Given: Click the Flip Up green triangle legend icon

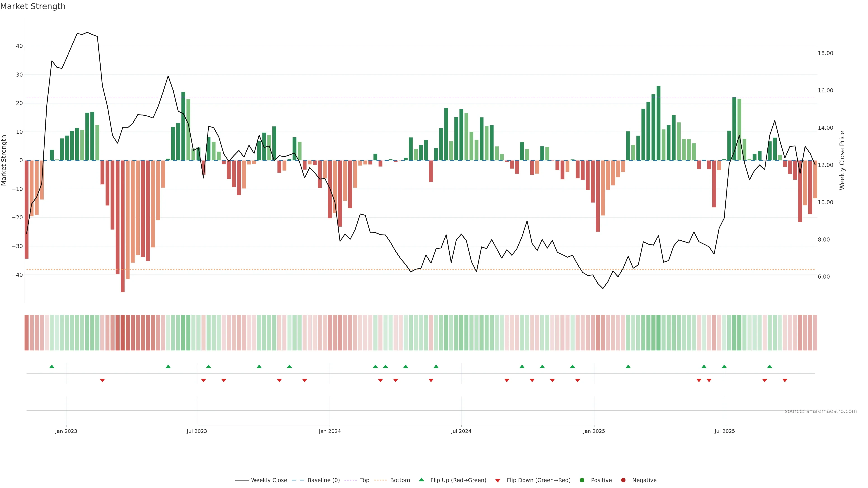Looking at the screenshot, I should click(x=421, y=480).
